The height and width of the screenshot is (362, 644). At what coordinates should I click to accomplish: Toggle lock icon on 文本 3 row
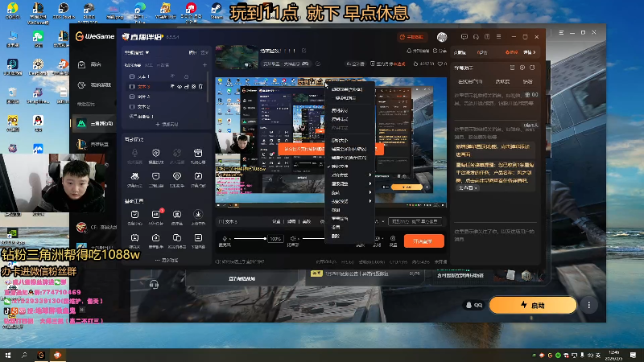(x=187, y=87)
